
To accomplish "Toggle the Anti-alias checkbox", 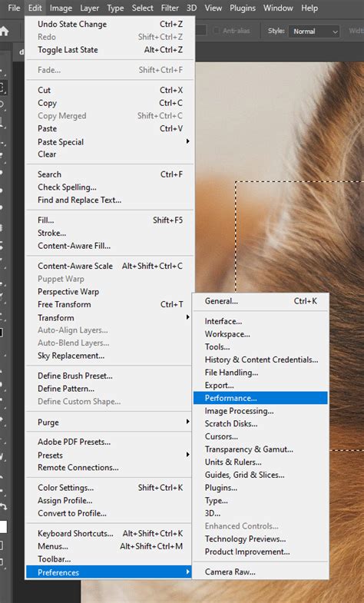I will [217, 31].
